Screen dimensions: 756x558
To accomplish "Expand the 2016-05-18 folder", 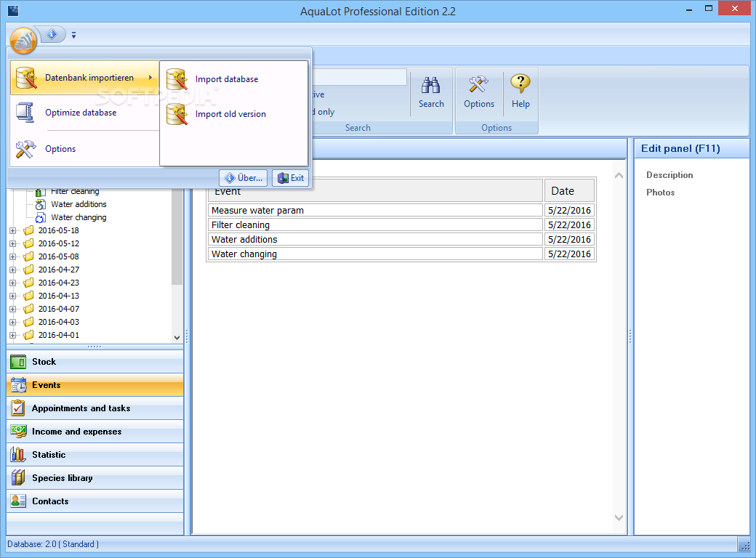I will click(13, 231).
